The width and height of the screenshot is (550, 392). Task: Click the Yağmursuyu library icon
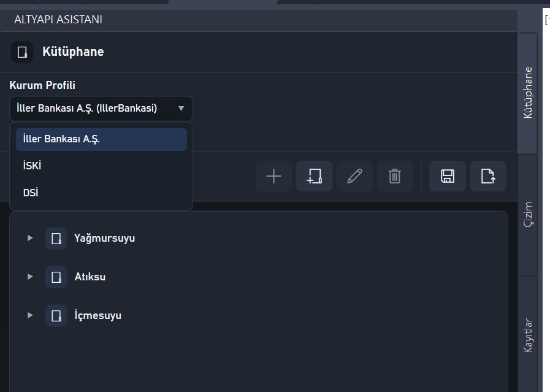pos(56,238)
